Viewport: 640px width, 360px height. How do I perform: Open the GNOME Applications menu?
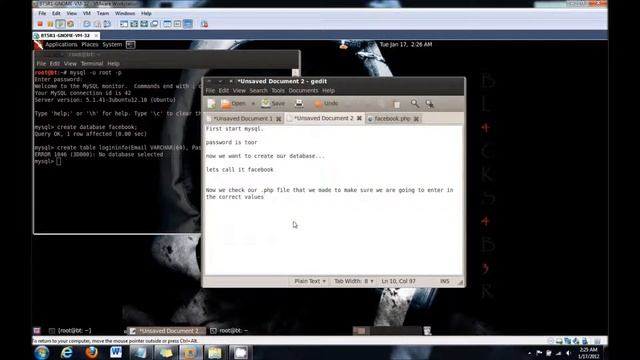[61, 44]
